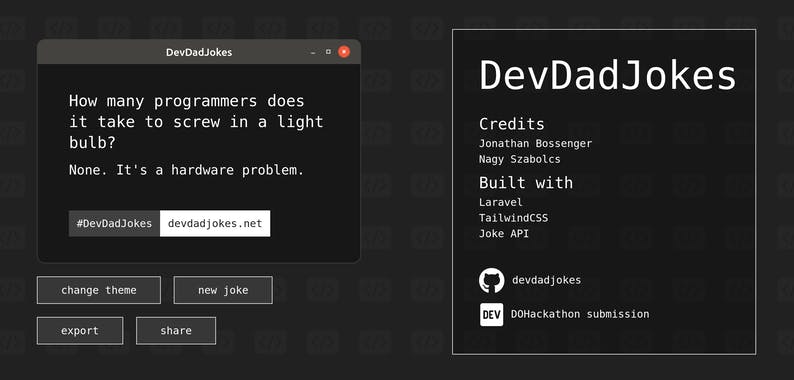Click Laravel in Built with list

[500, 202]
